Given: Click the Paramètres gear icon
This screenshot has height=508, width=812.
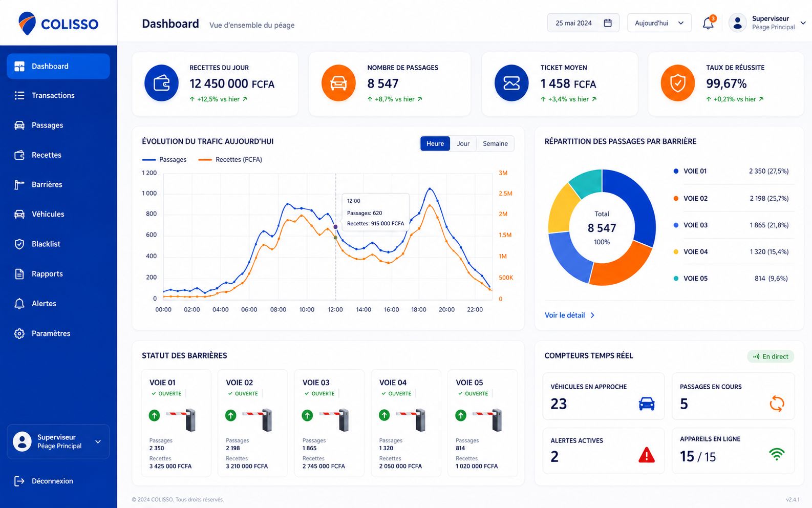Looking at the screenshot, I should click(19, 333).
